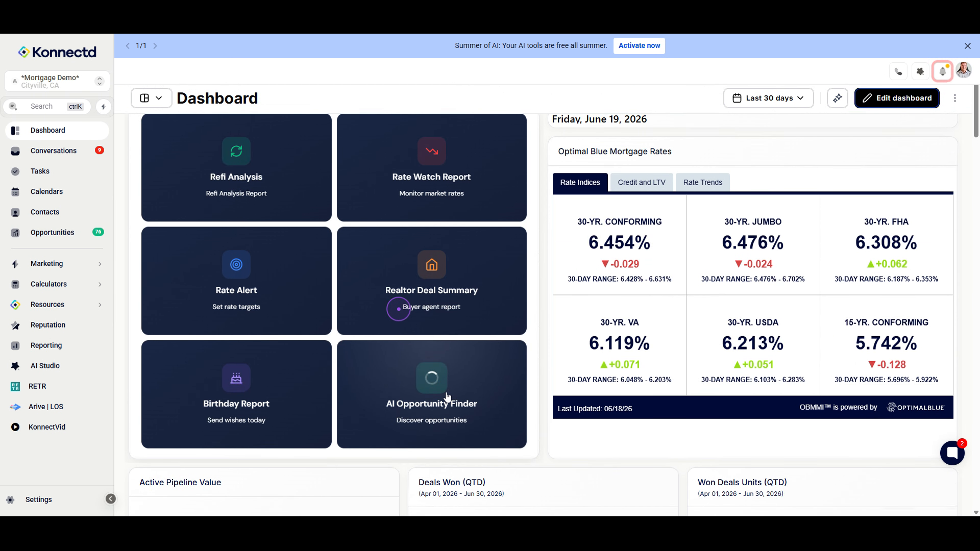980x551 pixels.
Task: Click the Arive LOS arrow icon
Action: [15, 407]
